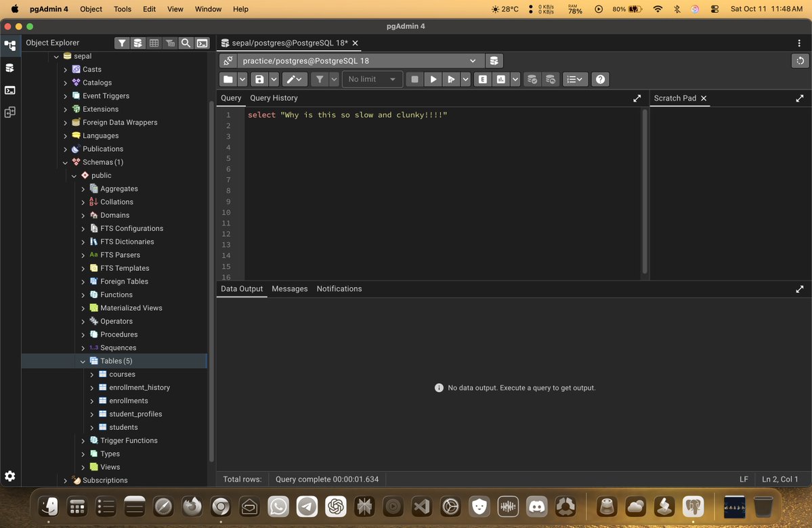Image resolution: width=812 pixels, height=528 pixels.
Task: Click PSQL Tool icon in Object Explorer header
Action: pyautogui.click(x=202, y=43)
